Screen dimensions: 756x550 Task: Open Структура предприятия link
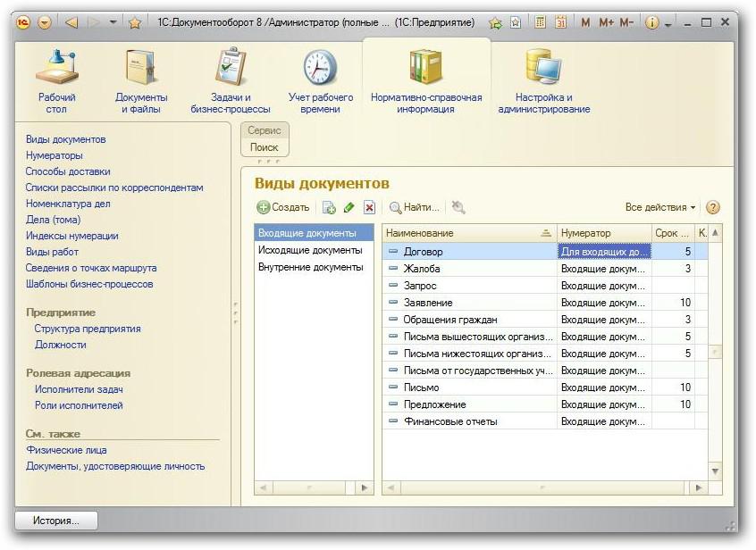click(x=88, y=329)
